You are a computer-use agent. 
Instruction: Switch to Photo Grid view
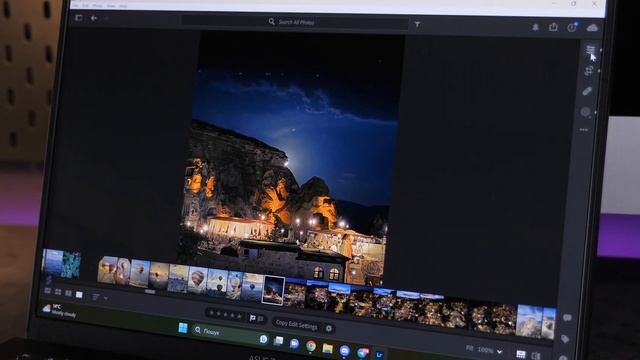(47, 291)
